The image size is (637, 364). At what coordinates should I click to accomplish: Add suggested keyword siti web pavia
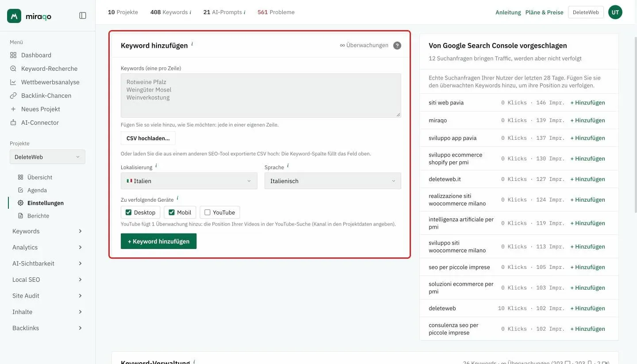[587, 103]
